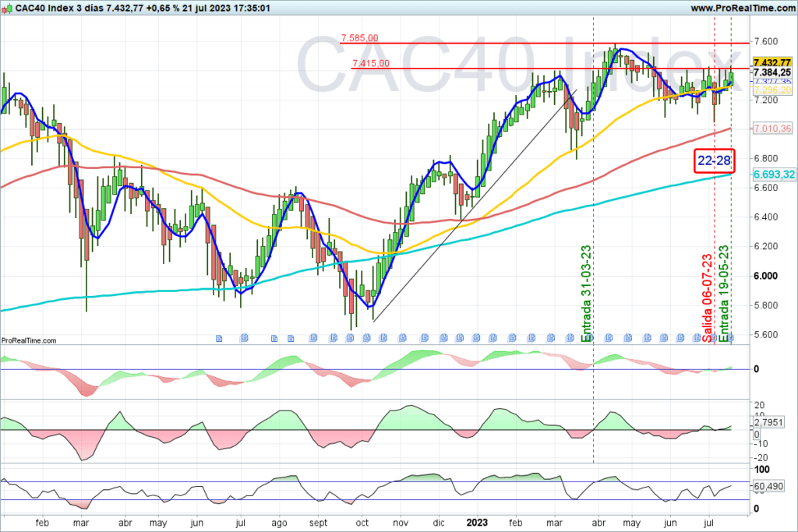Click the 6.800 price axis level

coord(766,158)
